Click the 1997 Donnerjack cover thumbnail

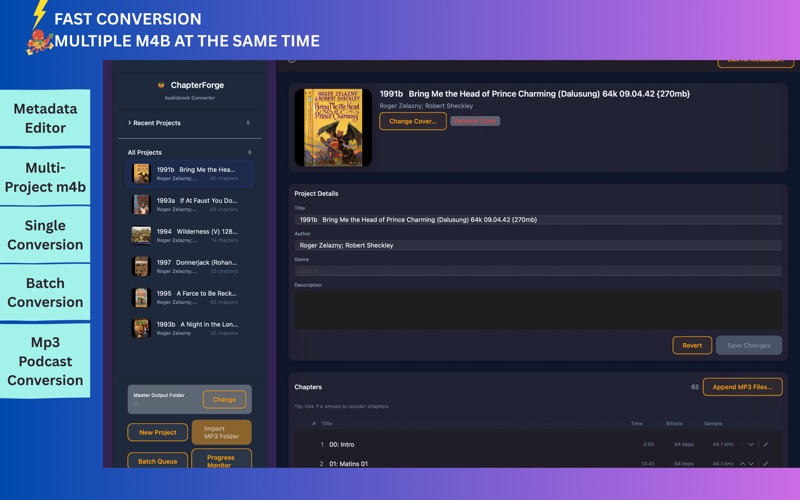pos(141,266)
